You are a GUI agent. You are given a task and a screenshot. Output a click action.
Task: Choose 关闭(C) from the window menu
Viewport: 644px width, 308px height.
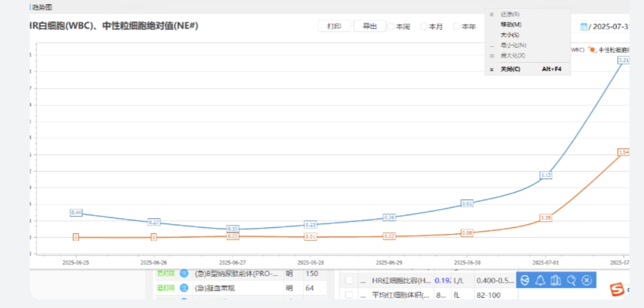pos(510,69)
